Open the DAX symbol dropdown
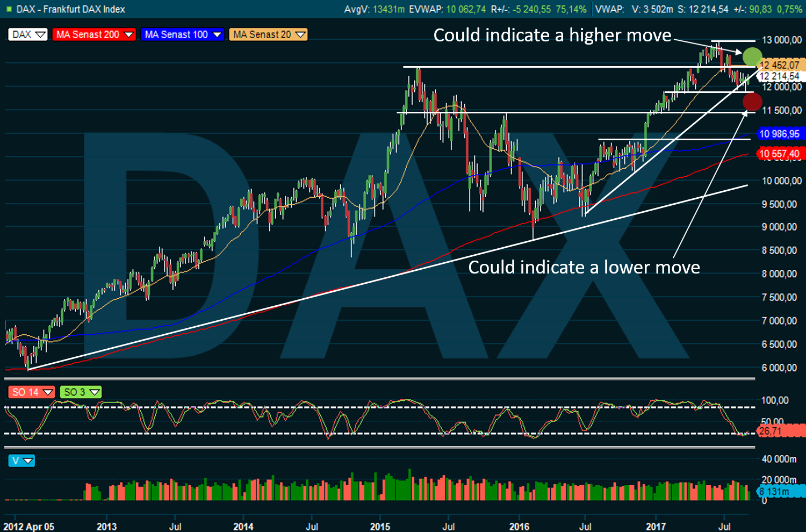This screenshot has height=532, width=806. click(28, 34)
